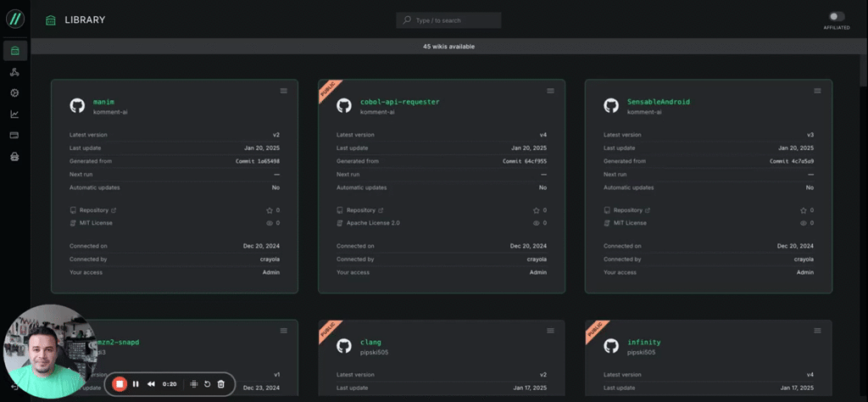This screenshot has width=868, height=402.
Task: Click the GitHub icon on the manim card
Action: 77,106
